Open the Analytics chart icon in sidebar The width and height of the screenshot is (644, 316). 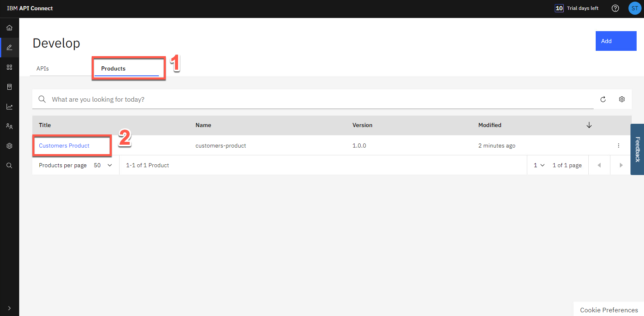(x=9, y=107)
